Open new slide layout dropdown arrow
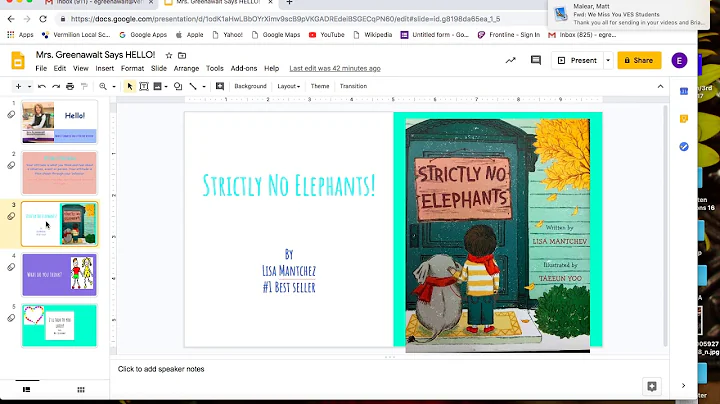This screenshot has width=720, height=404. (29, 86)
